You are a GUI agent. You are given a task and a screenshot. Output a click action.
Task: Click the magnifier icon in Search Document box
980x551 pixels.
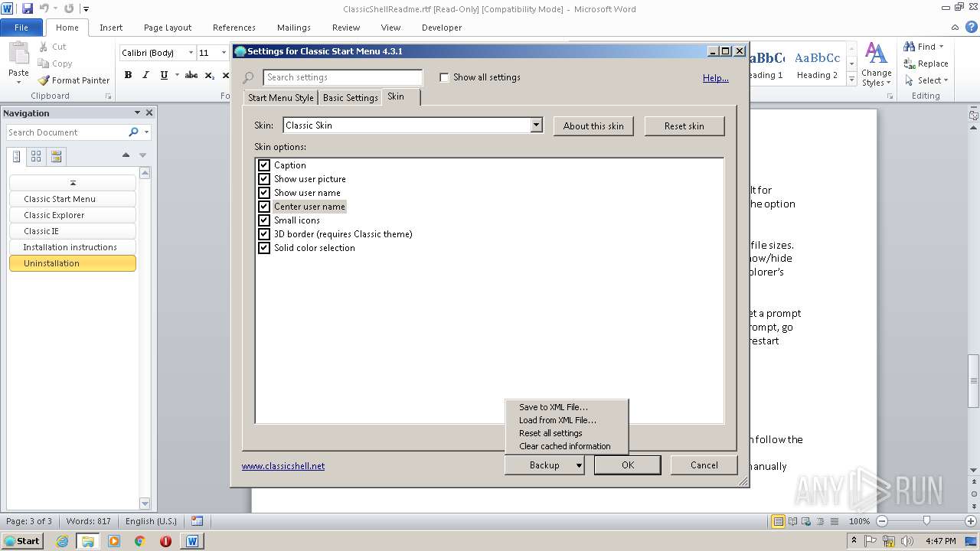[x=133, y=132]
